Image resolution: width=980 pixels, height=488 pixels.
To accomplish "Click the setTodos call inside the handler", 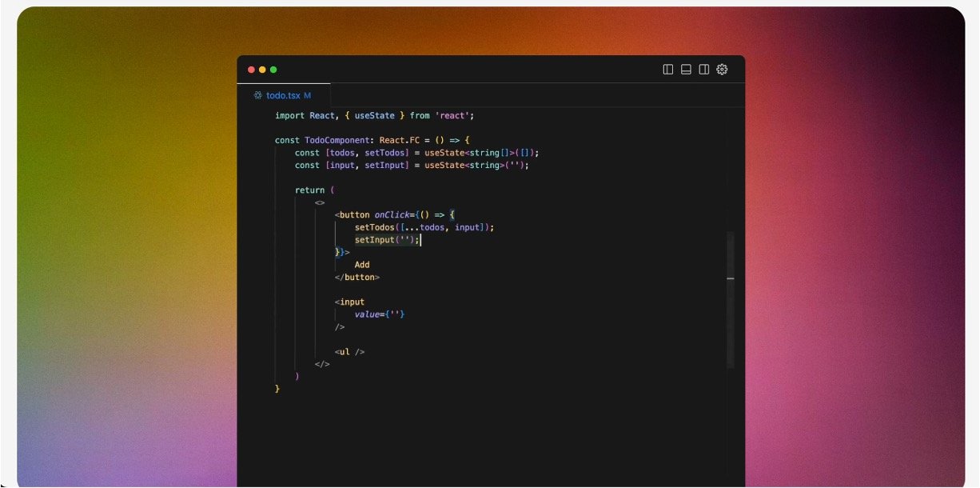I will 374,227.
